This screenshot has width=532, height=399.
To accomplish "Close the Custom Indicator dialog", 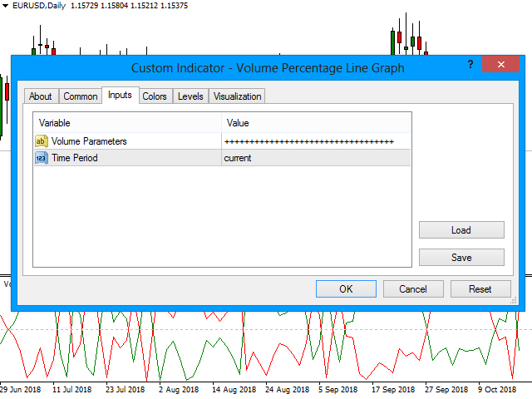I will tap(500, 64).
